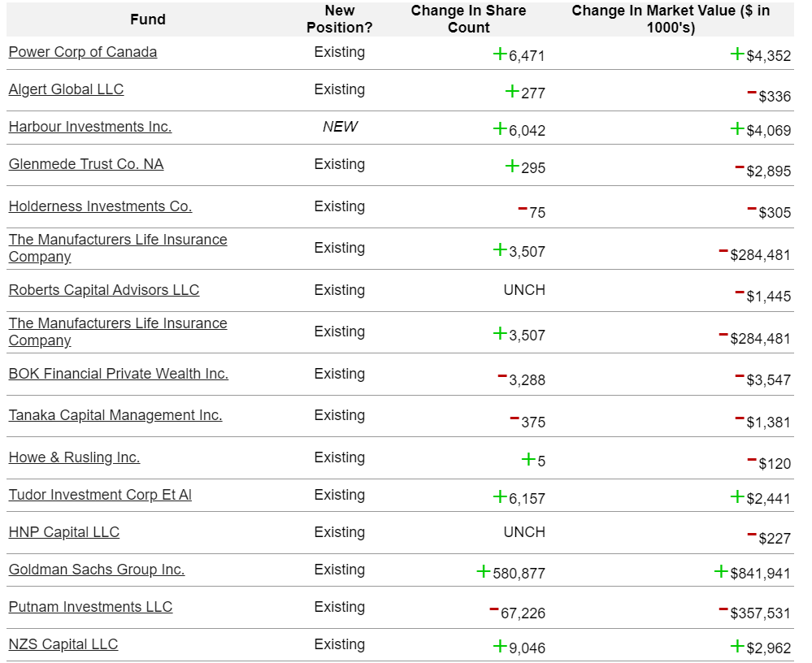Click Tudor Investment Corp Et Al link
This screenshot has width=812, height=663.
point(100,495)
